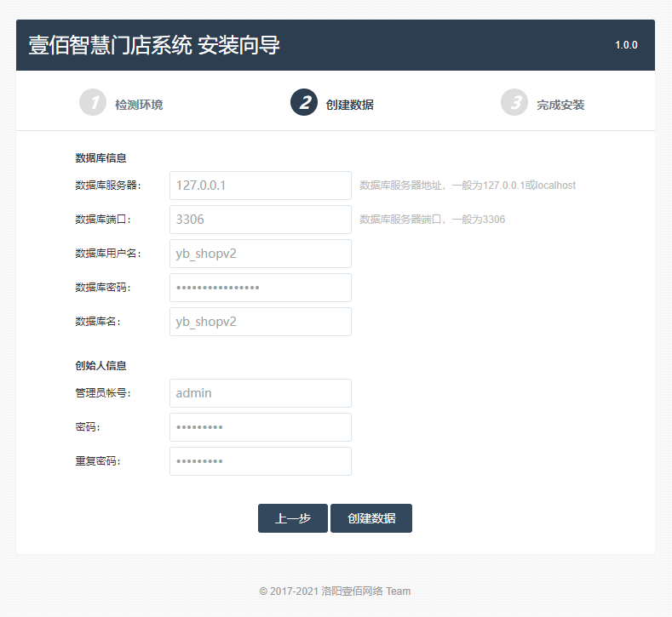This screenshot has width=672, height=617.
Task: Click the 数据库信息 section heading
Action: click(101, 158)
